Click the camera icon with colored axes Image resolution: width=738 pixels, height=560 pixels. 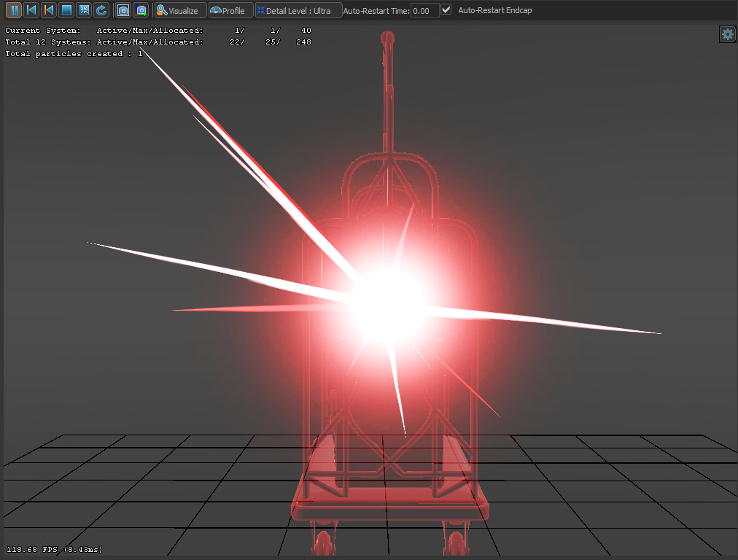click(x=141, y=10)
